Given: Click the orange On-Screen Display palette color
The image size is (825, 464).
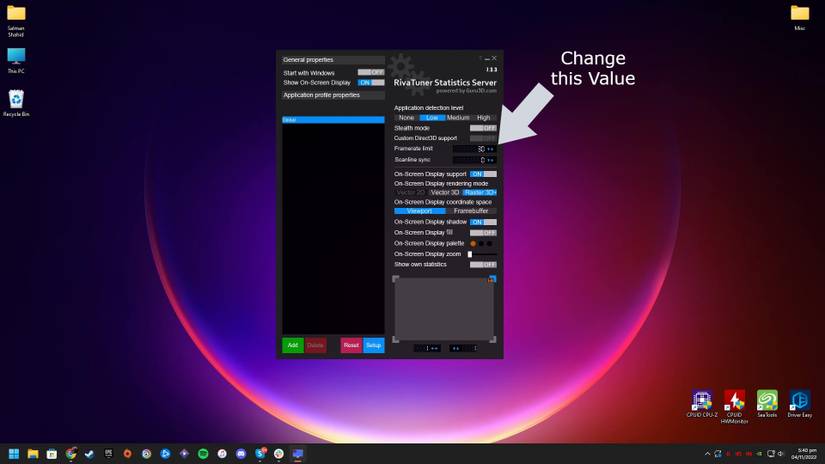Looking at the screenshot, I should pos(473,244).
